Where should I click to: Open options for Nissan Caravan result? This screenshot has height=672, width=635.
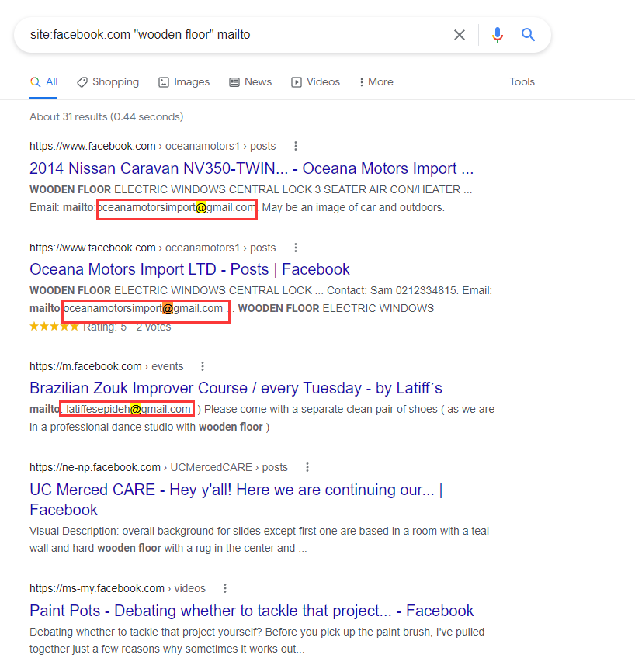coord(296,146)
